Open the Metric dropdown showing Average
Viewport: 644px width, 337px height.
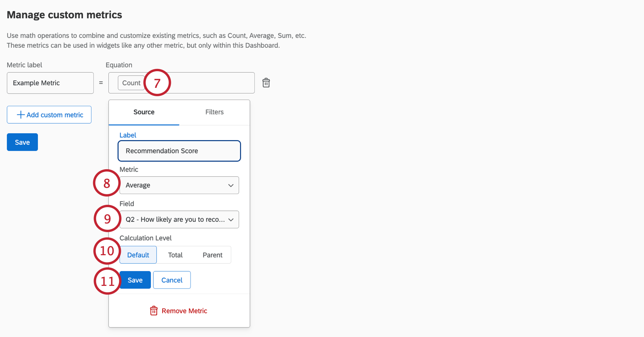pos(174,185)
